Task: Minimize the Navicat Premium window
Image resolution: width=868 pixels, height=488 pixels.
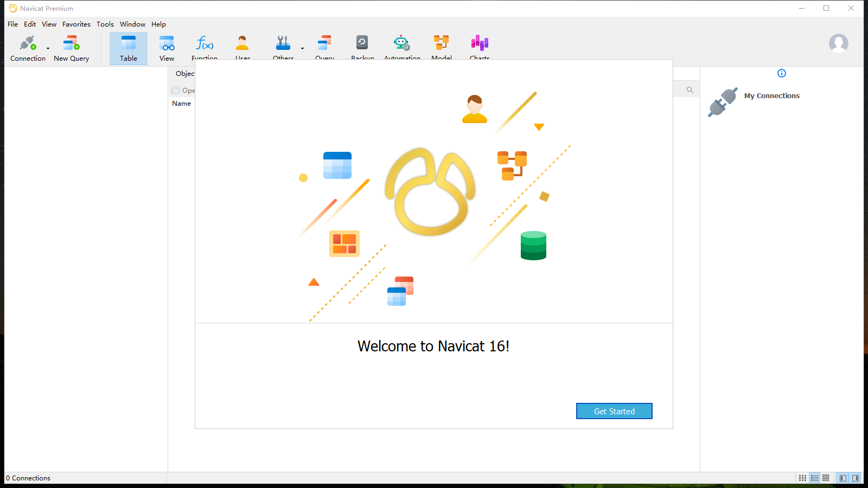Action: (802, 8)
